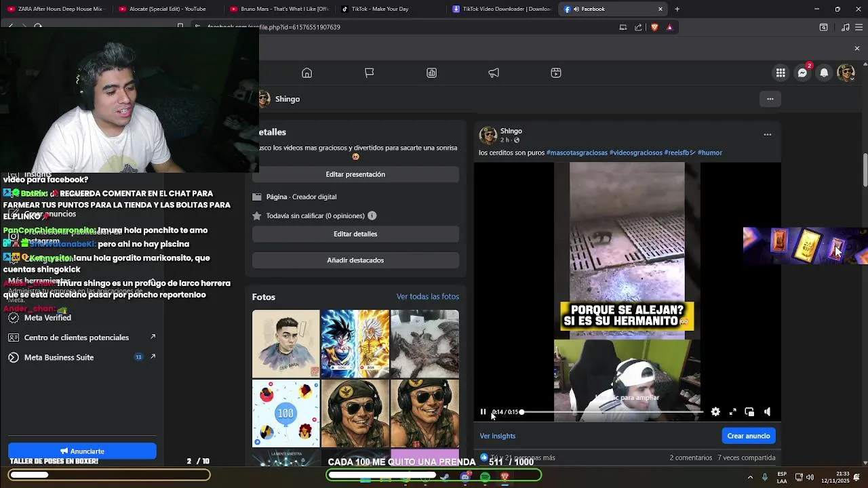Open the Pages flag icon
The image size is (868, 488).
click(x=370, y=73)
